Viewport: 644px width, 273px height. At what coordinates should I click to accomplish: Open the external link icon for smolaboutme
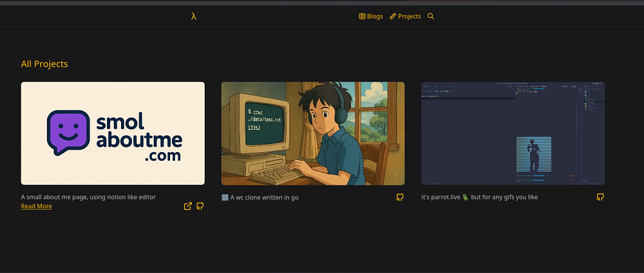(x=187, y=206)
